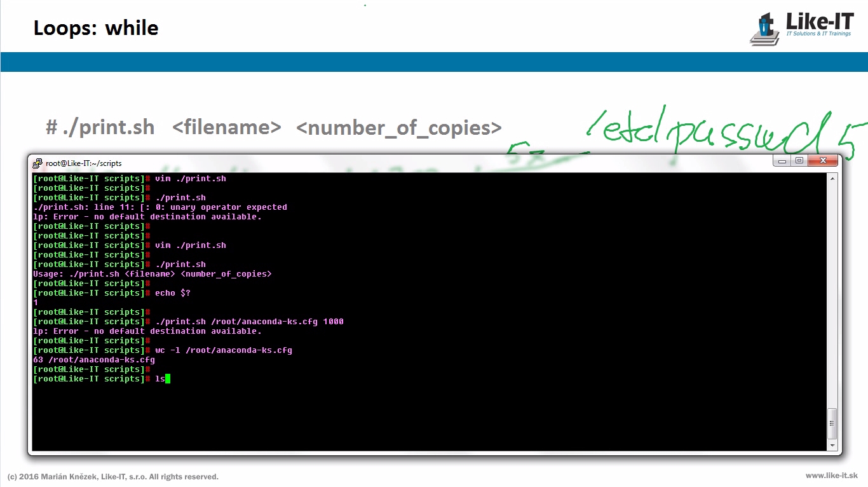The height and width of the screenshot is (487, 868).
Task: Open the www.like-it.sk link
Action: coord(831,476)
